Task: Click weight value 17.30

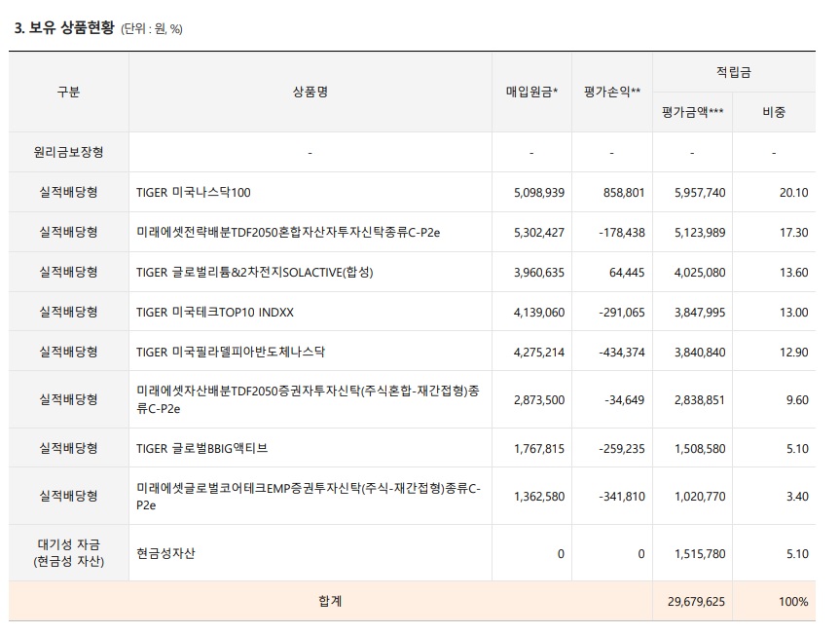Action: (x=794, y=233)
